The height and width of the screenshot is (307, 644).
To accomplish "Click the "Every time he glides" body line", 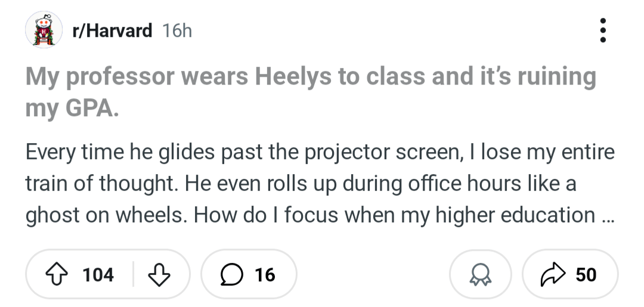I will [x=320, y=153].
